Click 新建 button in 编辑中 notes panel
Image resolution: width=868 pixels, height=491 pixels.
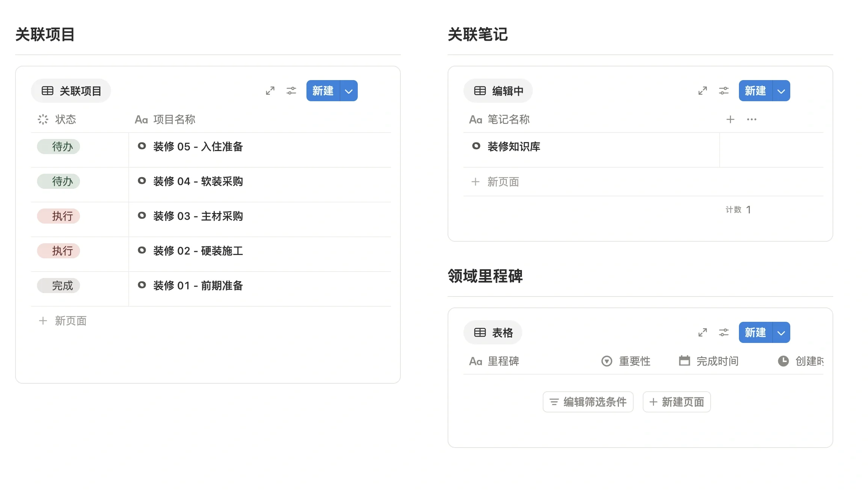click(756, 91)
